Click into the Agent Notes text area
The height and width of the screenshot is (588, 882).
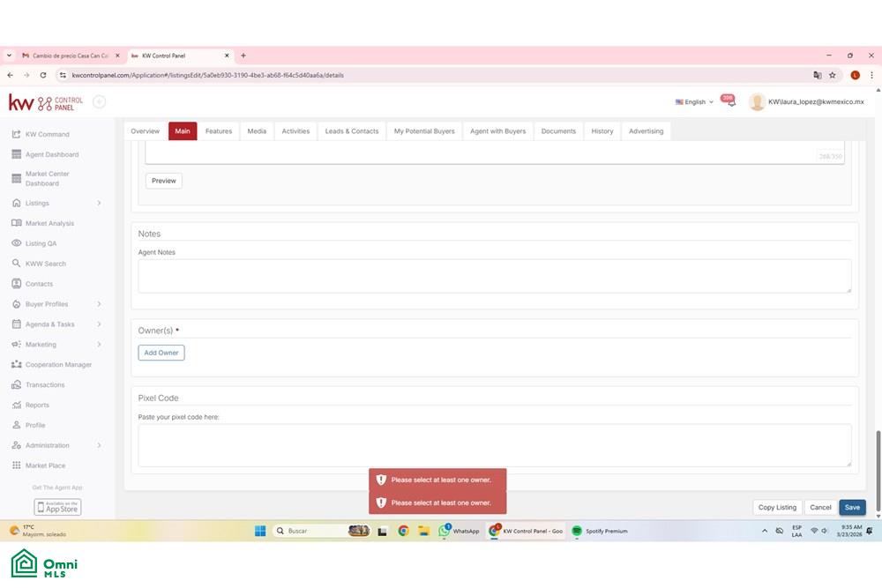coord(495,276)
